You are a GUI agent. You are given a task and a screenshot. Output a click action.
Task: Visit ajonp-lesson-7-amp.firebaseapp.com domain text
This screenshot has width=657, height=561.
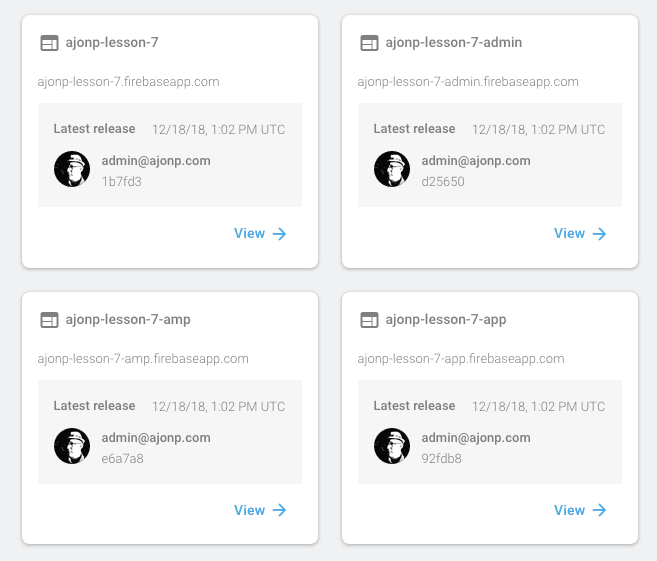[x=143, y=359]
